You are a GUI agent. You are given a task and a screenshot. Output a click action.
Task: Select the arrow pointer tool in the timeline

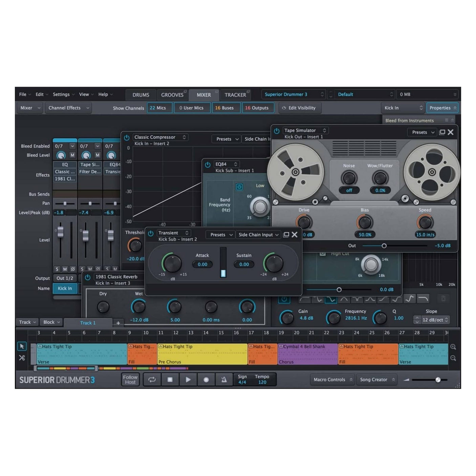coord(22,346)
